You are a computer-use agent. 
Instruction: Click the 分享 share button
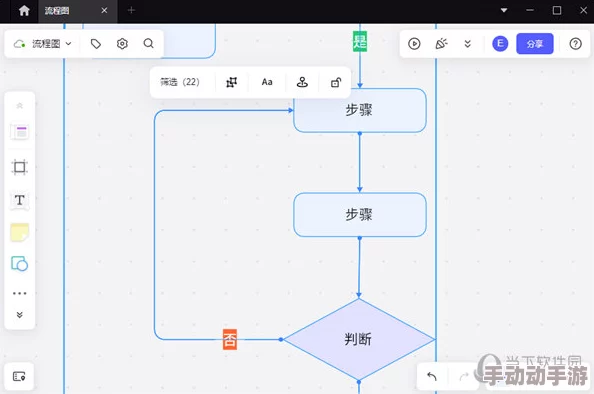tap(535, 44)
